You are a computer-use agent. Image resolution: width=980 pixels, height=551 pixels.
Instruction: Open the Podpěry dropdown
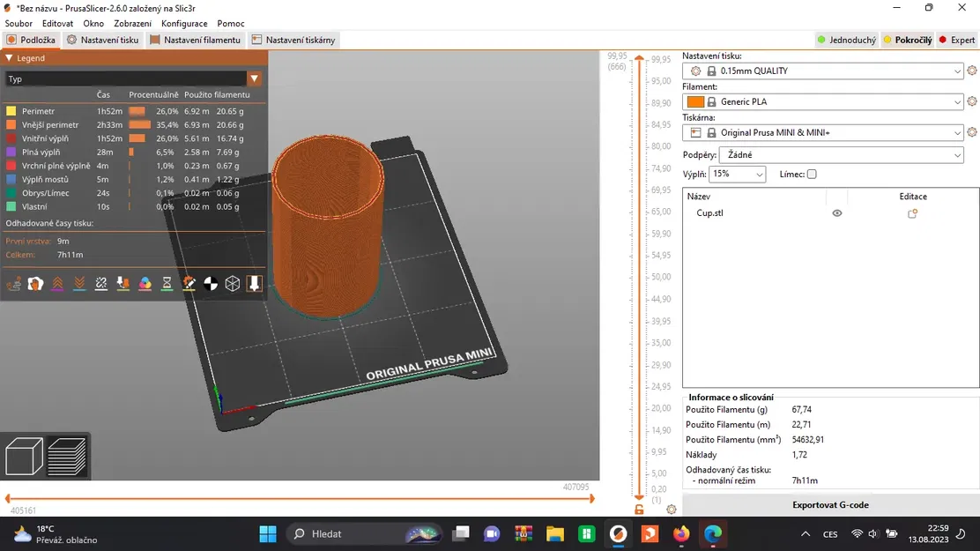(x=841, y=155)
